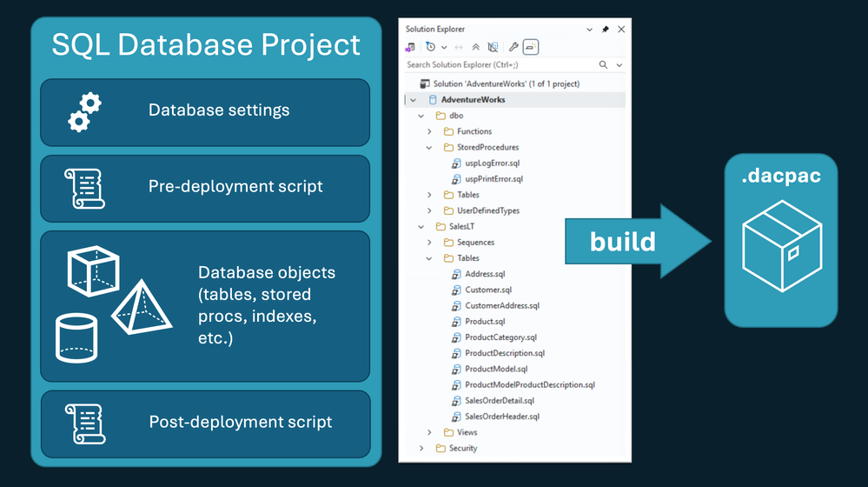Screen dimensions: 868x487
Task: Click the Sequences folder icon
Action: (x=449, y=242)
